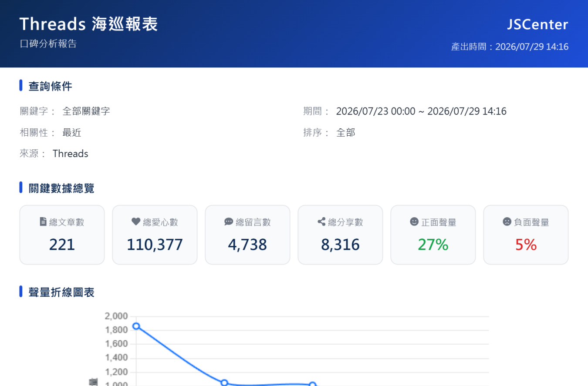Click the heart icon beside 總愛心數

click(136, 222)
